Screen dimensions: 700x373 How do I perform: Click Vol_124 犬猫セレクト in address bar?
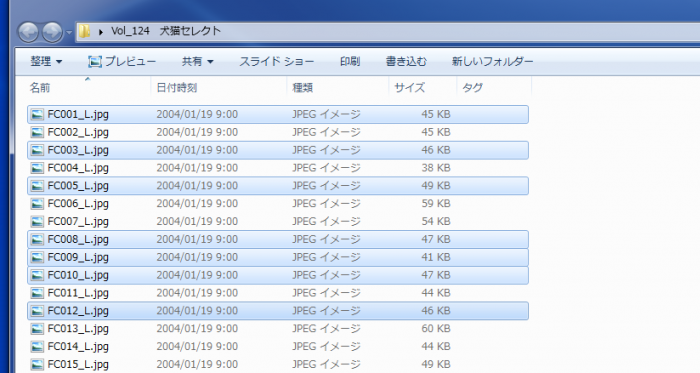[x=166, y=31]
